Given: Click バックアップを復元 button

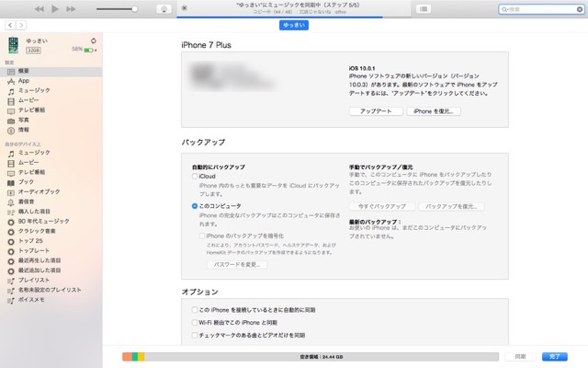Looking at the screenshot, I should 451,206.
